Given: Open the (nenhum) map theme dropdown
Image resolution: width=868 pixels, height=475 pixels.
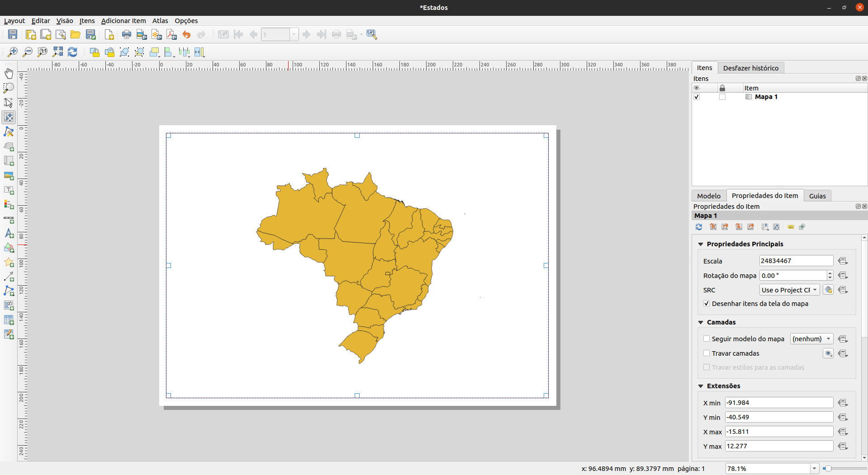Looking at the screenshot, I should (x=811, y=339).
